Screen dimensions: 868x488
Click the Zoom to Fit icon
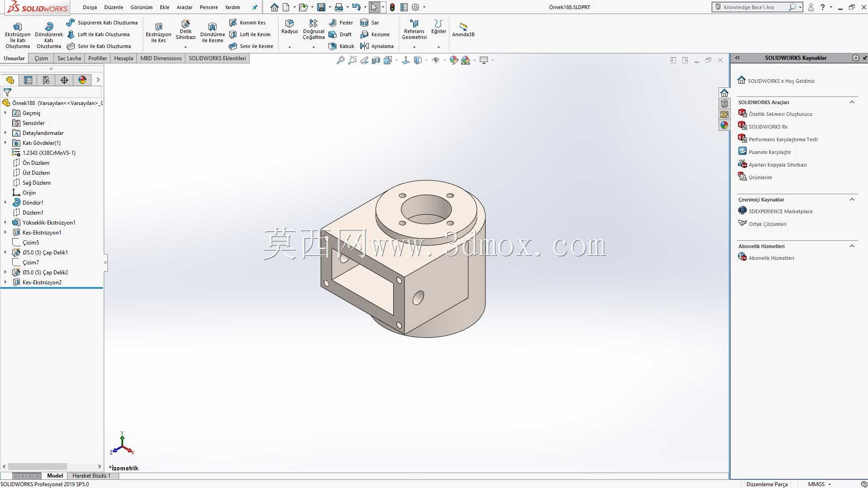click(x=341, y=60)
